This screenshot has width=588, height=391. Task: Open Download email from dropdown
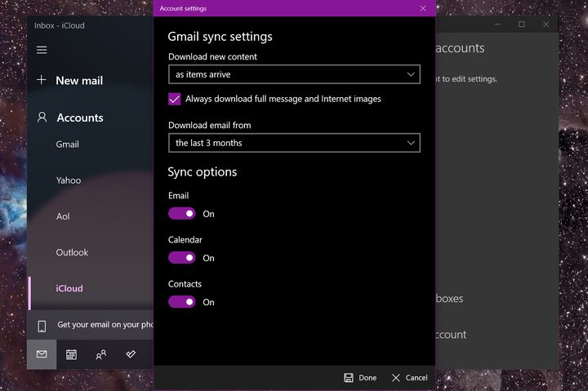294,143
